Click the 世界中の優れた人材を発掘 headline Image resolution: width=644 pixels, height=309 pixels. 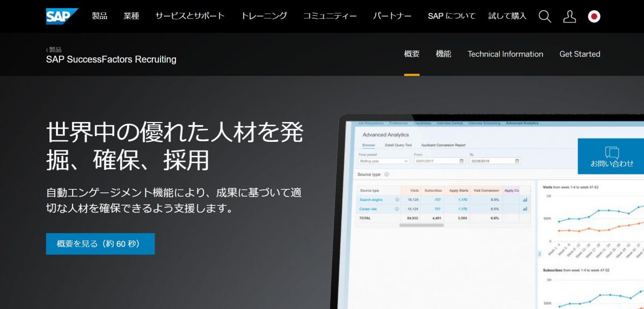coord(175,146)
